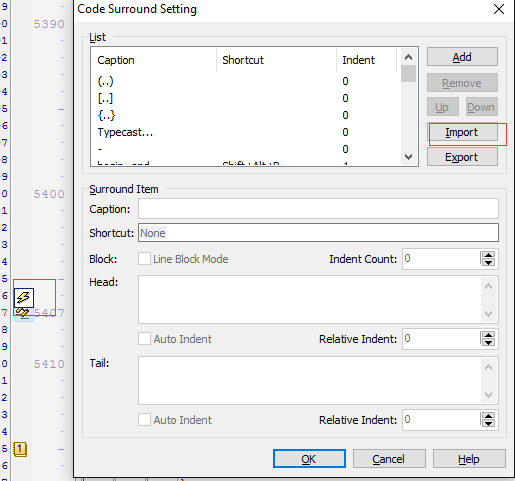Enable Line Block Mode checkbox
This screenshot has height=481, width=515.
tap(144, 259)
